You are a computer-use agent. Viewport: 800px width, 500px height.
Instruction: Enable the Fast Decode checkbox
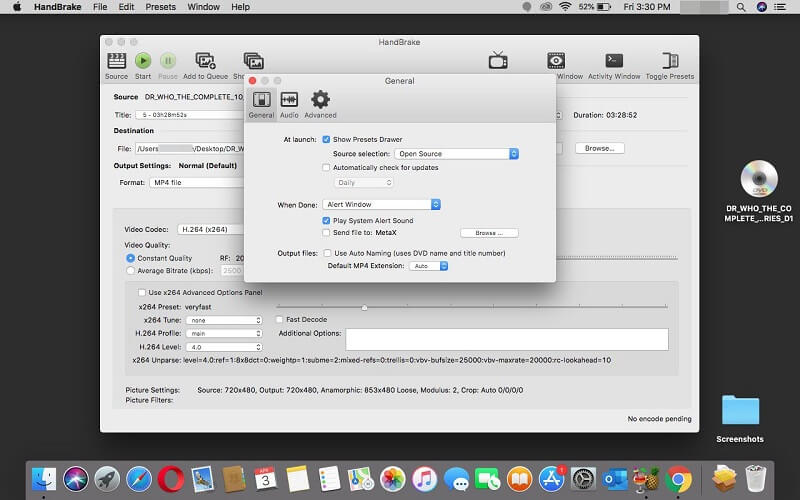pos(280,319)
